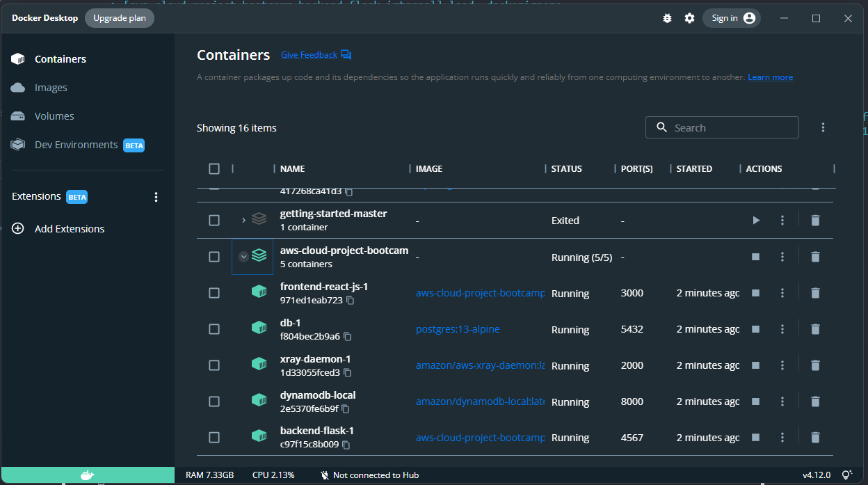Click the search magnifier icon
868x485 pixels.
click(x=661, y=127)
